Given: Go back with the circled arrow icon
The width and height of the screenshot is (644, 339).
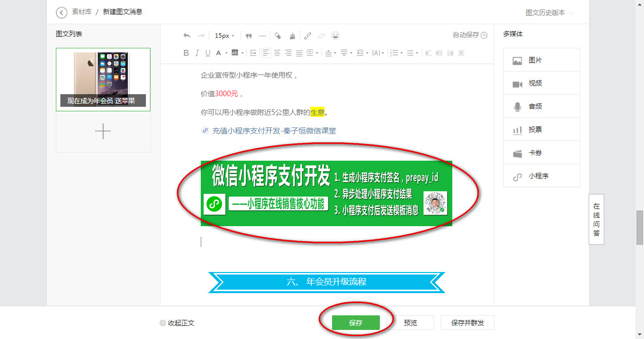Looking at the screenshot, I should (x=61, y=12).
